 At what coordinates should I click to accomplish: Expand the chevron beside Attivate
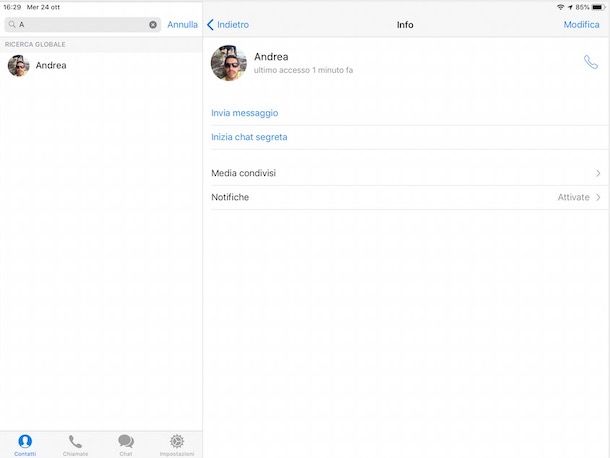598,197
